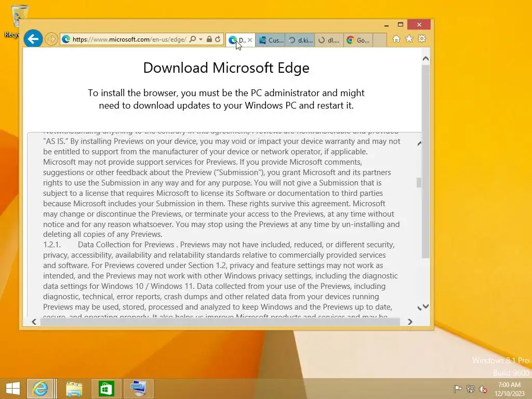Click the network status tray icon
The image size is (532, 399).
[471, 389]
